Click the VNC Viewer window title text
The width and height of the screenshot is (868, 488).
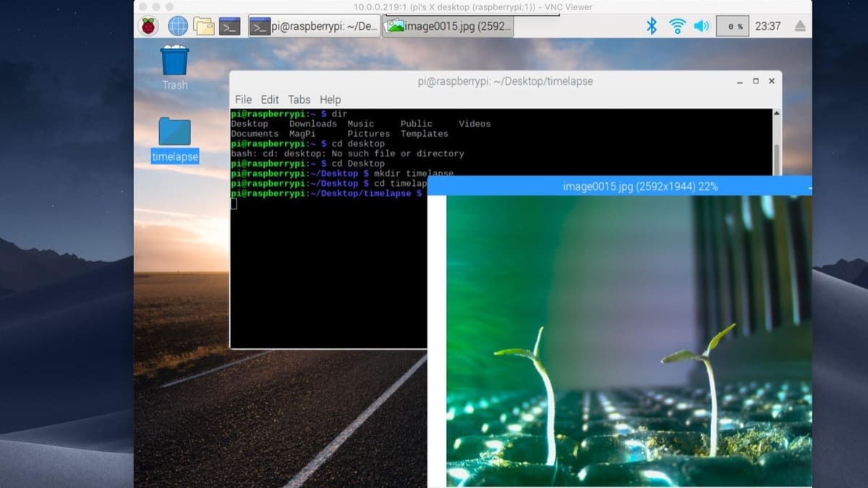472,7
